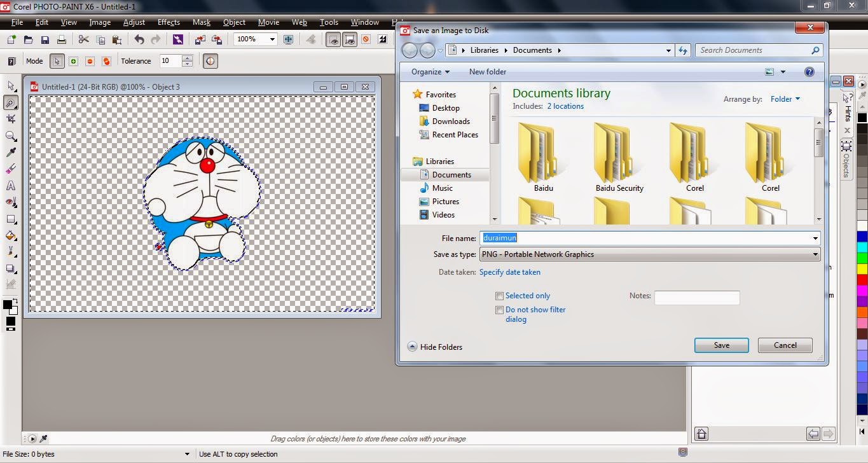Image resolution: width=868 pixels, height=463 pixels.
Task: Select the Eyedropper tool in toolbox
Action: pyautogui.click(x=11, y=153)
